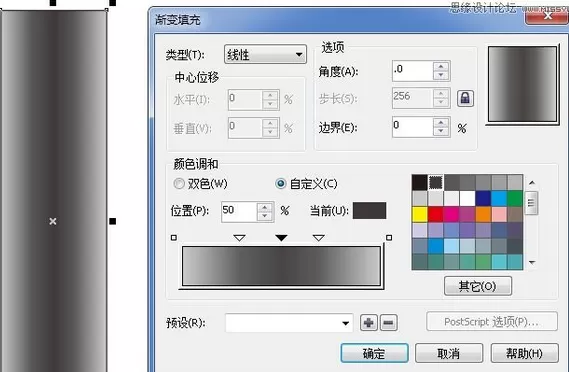The height and width of the screenshot is (372, 569).
Task: Decrease 边界 value with down spinner
Action: 441,132
